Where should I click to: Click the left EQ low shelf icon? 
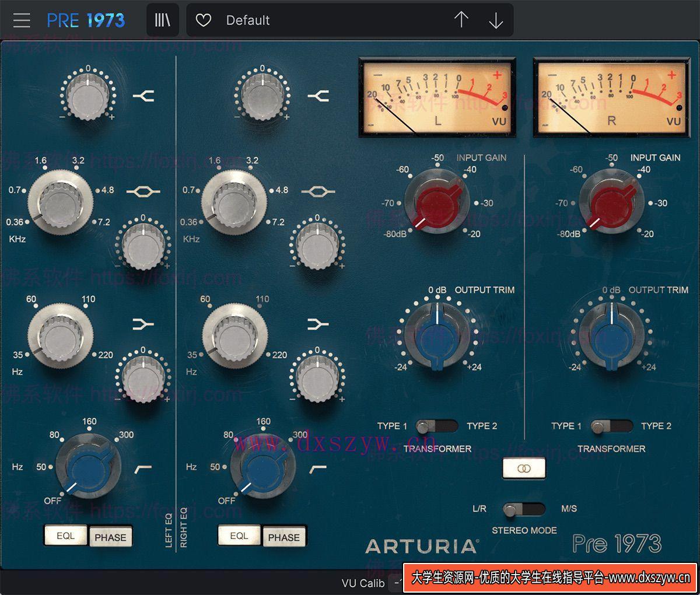pyautogui.click(x=143, y=324)
